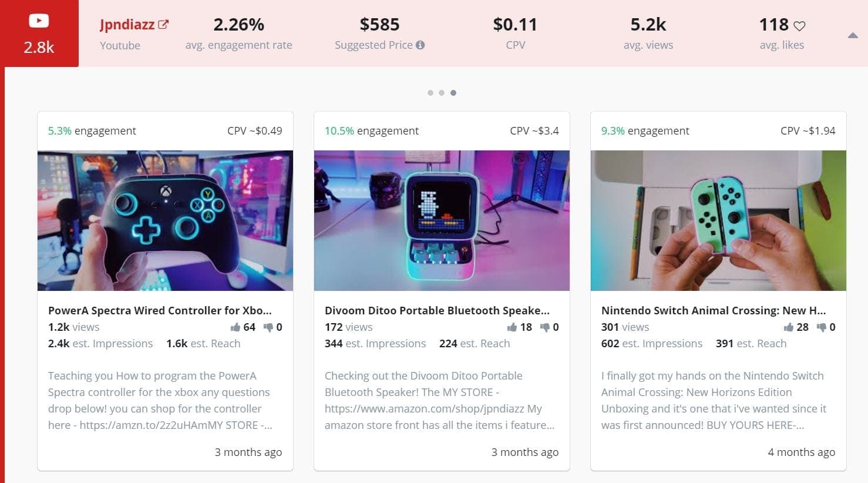The image size is (868, 483).
Task: Click thumbs-down icon on Divoom Ditoo card
Action: tap(545, 327)
